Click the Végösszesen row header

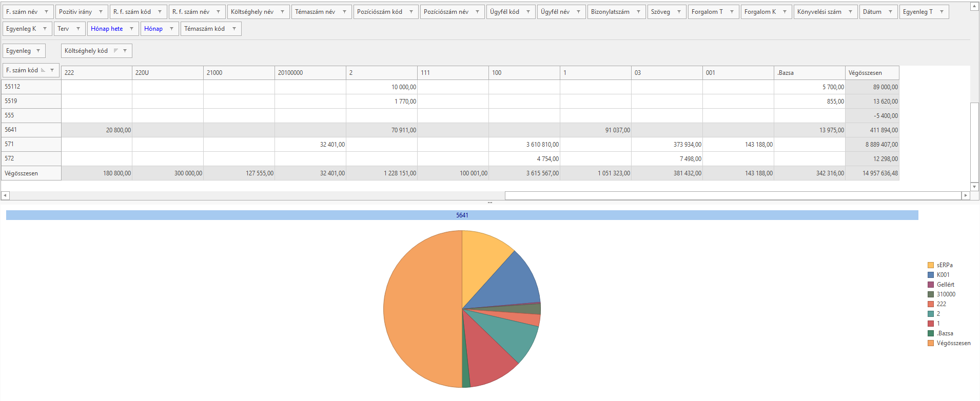pos(31,173)
